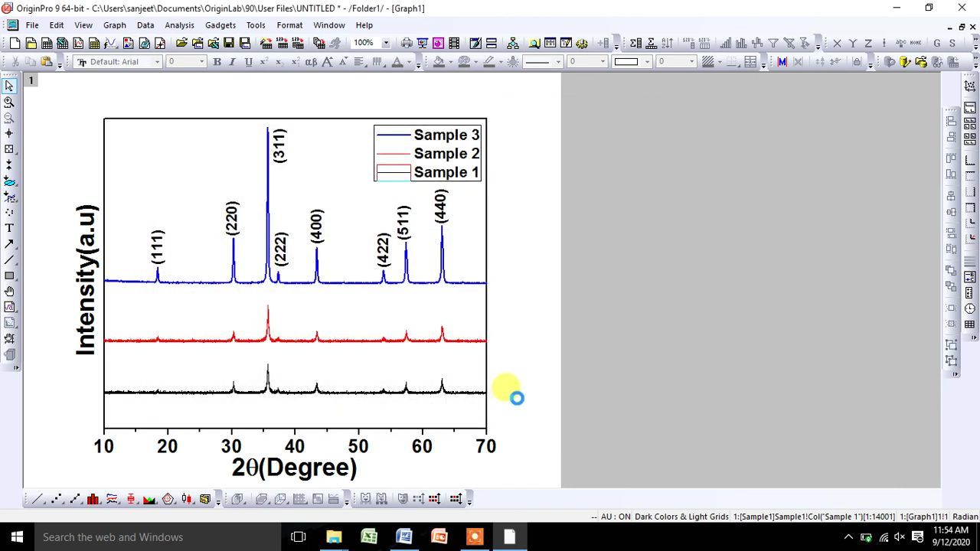Create a new project from toolbar
The image size is (980, 551).
(x=15, y=44)
